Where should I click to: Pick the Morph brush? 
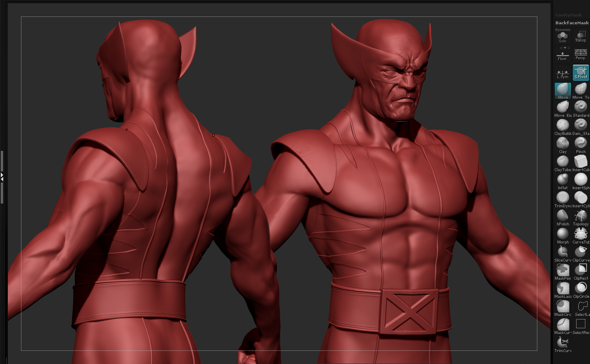coord(562,236)
